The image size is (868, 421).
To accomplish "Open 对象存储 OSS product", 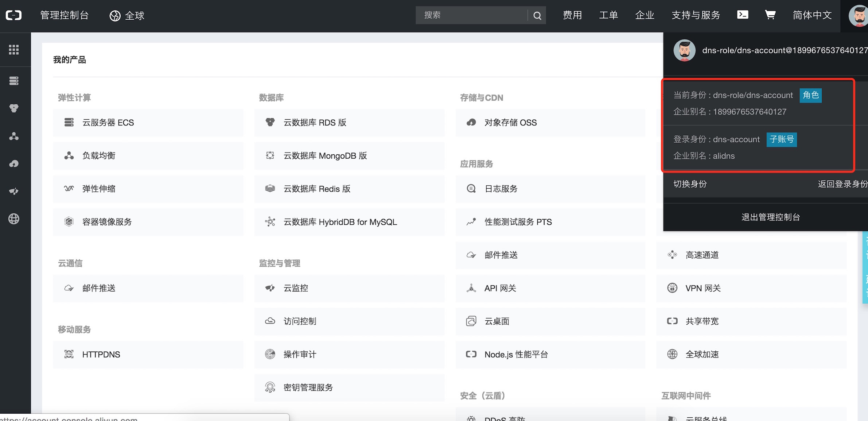I will click(x=550, y=123).
